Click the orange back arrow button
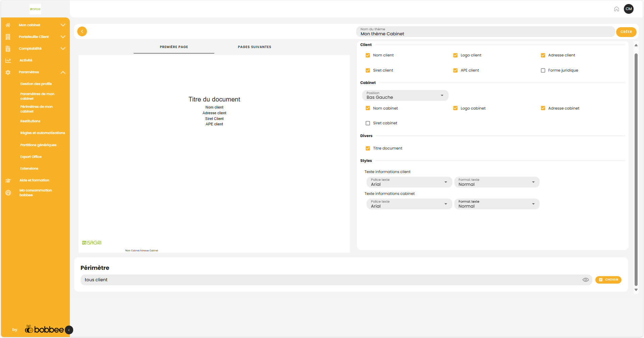Image resolution: width=644 pixels, height=338 pixels. coord(82,31)
